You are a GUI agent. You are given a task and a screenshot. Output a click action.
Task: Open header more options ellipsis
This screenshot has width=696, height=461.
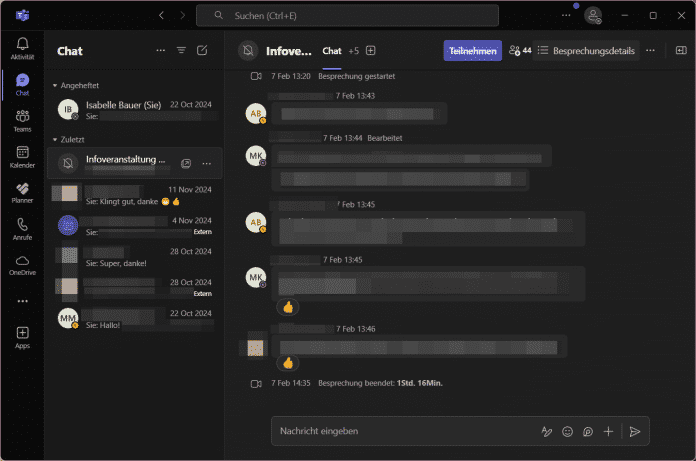click(650, 50)
